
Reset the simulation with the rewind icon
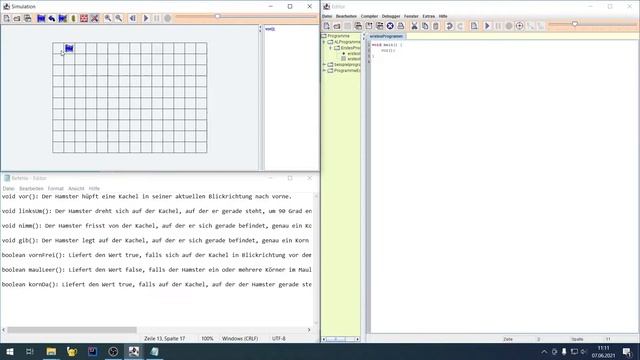point(133,18)
